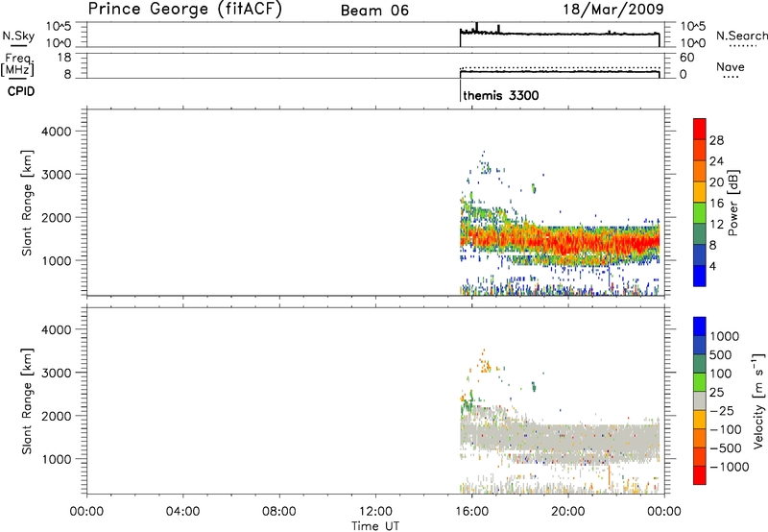Viewport: 768px width, 532px height.
Task: Click the '20:00' time axis label
Action: [568, 512]
